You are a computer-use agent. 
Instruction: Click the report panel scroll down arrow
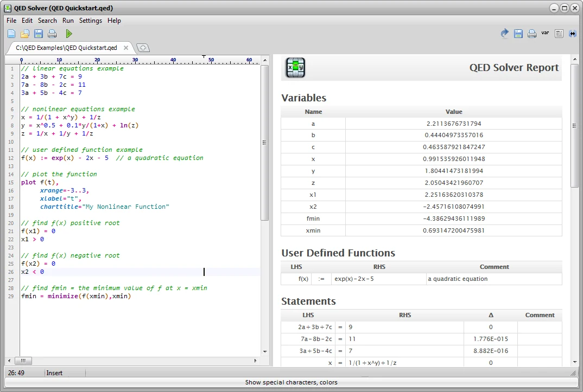point(575,362)
